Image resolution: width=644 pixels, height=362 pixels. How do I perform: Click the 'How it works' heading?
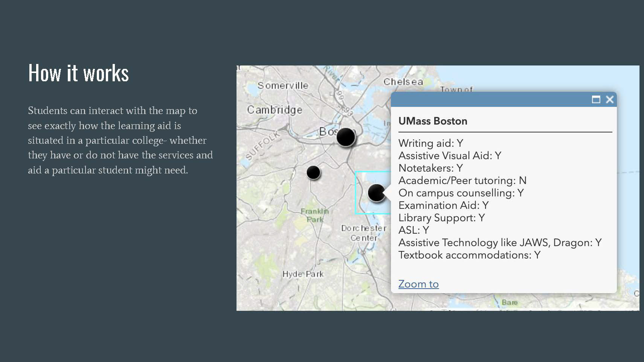(79, 73)
